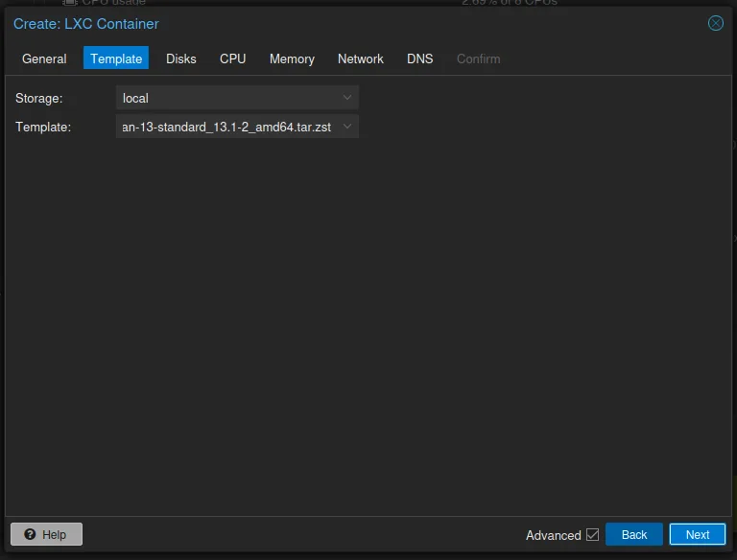Expand the Template dropdown arrow
Image resolution: width=737 pixels, height=560 pixels.
tap(347, 127)
